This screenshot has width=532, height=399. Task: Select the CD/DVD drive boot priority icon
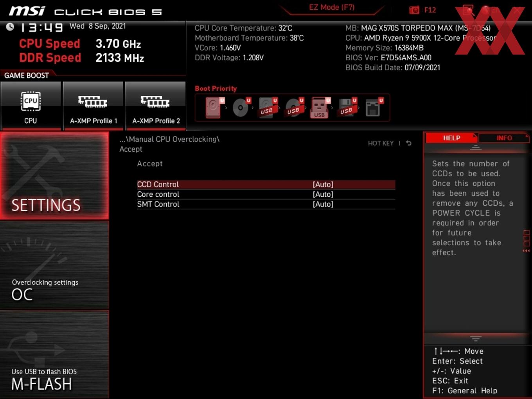click(x=241, y=108)
